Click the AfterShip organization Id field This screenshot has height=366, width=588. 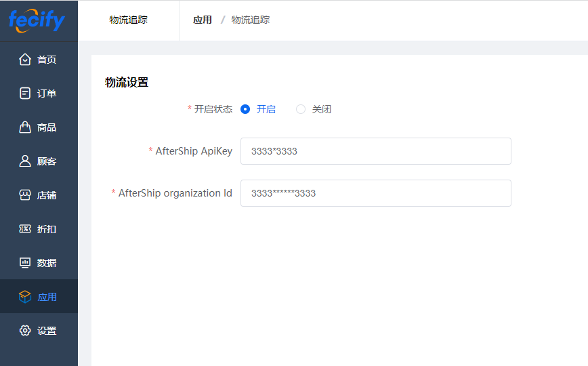(x=376, y=193)
